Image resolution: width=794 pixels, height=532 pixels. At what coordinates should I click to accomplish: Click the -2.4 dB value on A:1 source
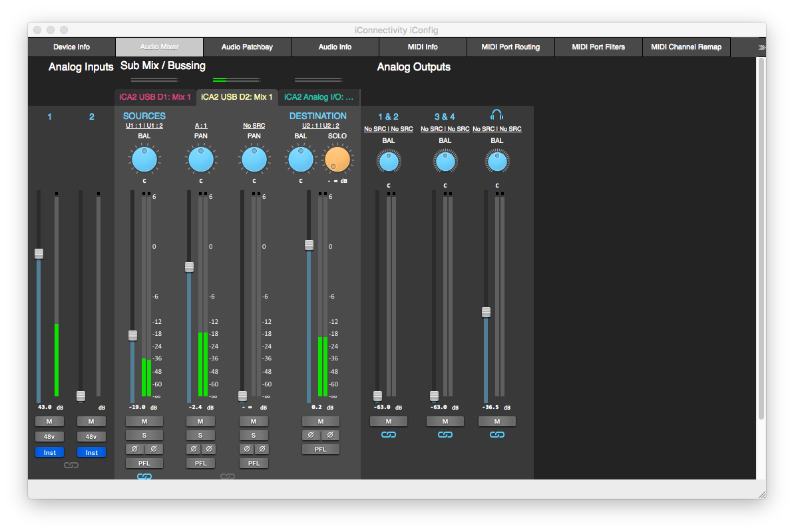coord(196,407)
